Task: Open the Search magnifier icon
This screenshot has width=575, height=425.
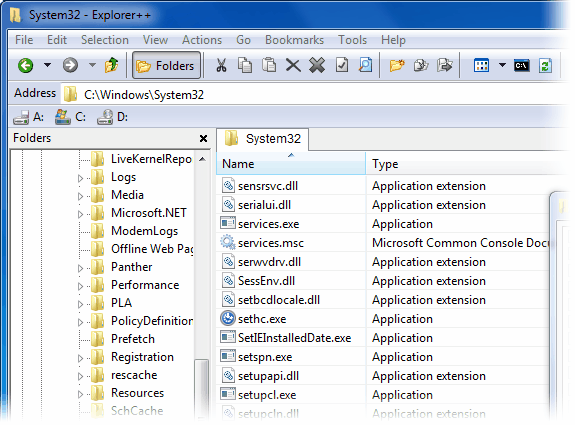Action: click(365, 65)
